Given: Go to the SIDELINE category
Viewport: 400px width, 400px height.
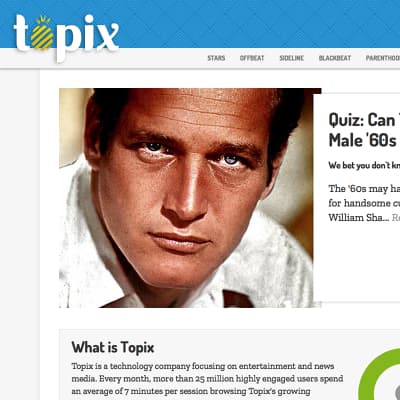Looking at the screenshot, I should [x=292, y=58].
